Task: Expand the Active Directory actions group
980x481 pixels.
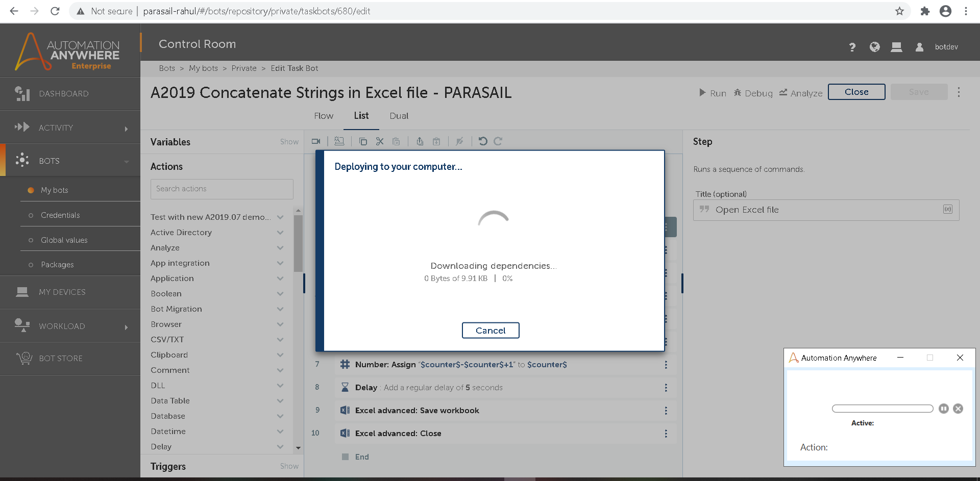Action: coord(280,233)
